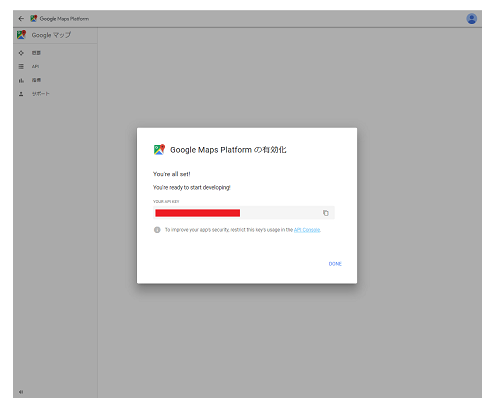Open the metrics bar chart icon
Viewport: 501px width, 407px height.
tap(21, 80)
